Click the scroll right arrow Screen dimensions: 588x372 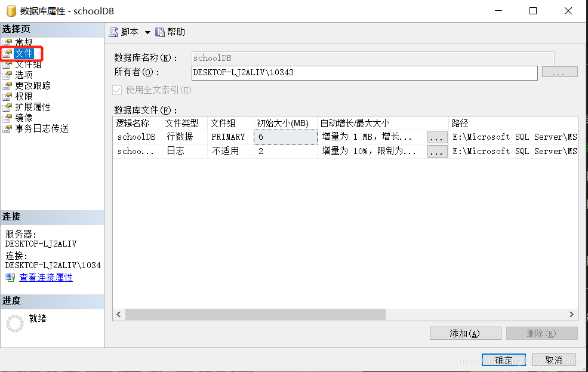click(571, 314)
